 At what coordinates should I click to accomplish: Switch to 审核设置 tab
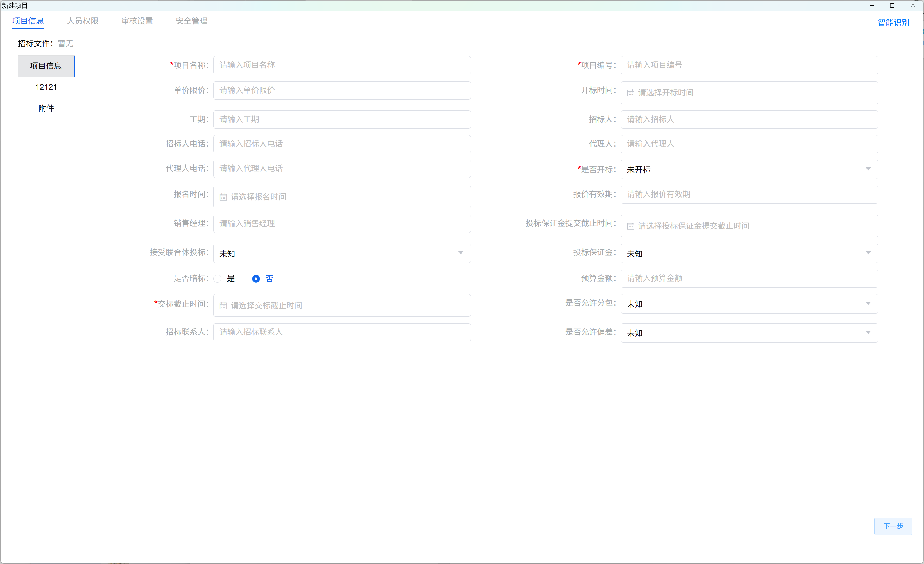click(137, 21)
